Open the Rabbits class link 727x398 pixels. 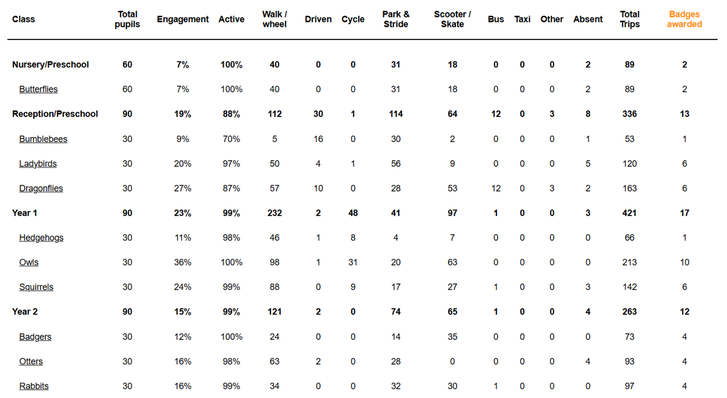tap(34, 385)
